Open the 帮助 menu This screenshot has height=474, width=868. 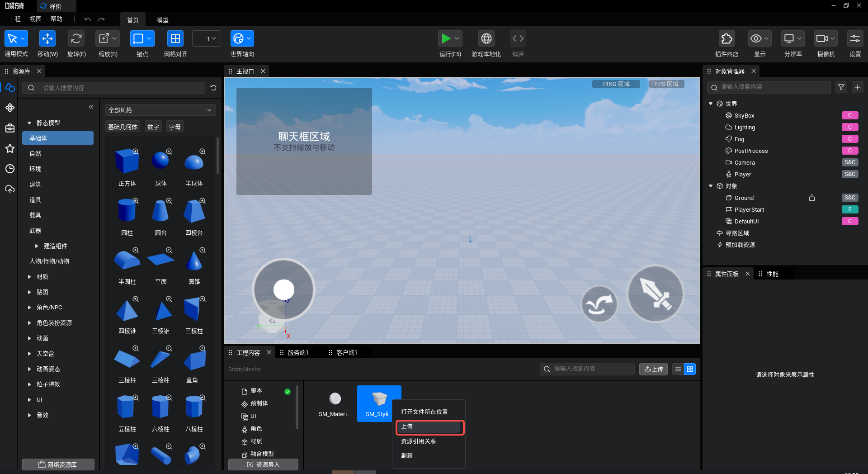[57, 19]
